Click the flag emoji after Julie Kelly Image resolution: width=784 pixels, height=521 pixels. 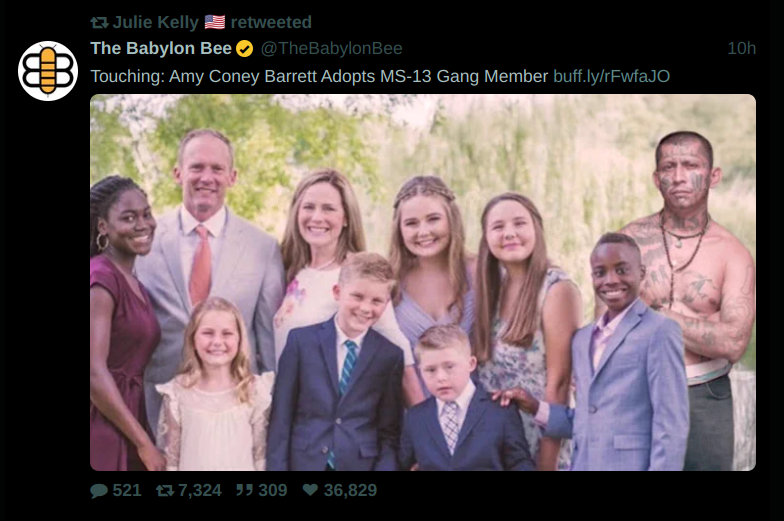pyautogui.click(x=214, y=22)
